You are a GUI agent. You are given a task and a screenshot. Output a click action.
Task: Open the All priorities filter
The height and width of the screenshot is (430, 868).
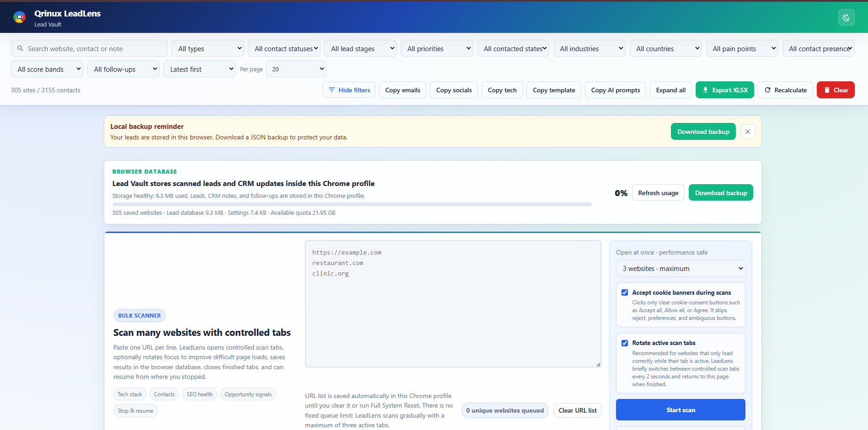437,48
